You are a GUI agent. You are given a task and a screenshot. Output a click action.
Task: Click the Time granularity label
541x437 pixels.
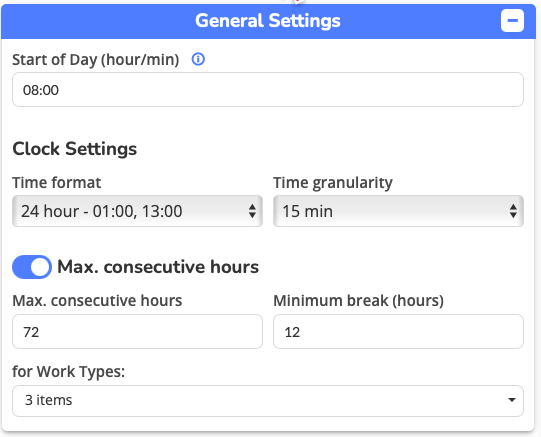333,183
